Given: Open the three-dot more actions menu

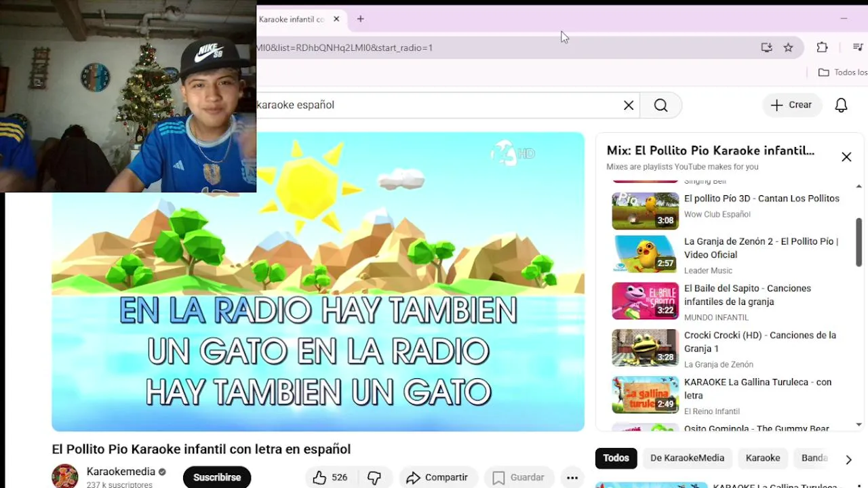Looking at the screenshot, I should [x=572, y=478].
